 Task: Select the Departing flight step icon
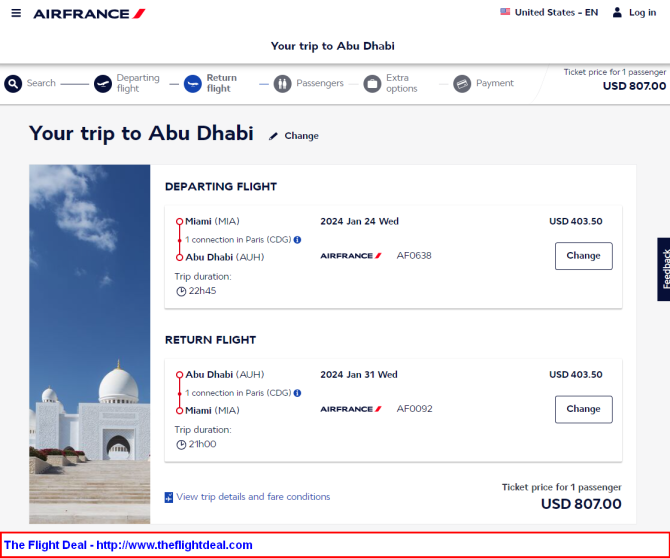[103, 83]
